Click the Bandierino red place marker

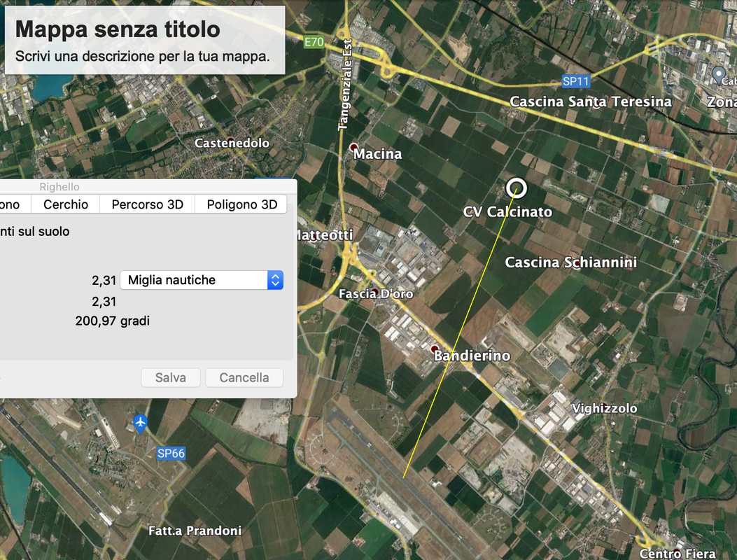(x=435, y=349)
